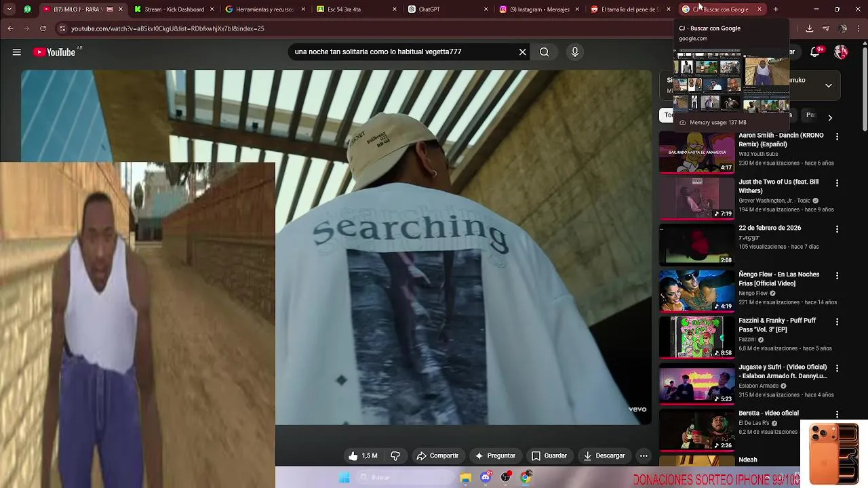The image size is (868, 488).
Task: Open the pinned WhatsApp tab
Action: (27, 9)
